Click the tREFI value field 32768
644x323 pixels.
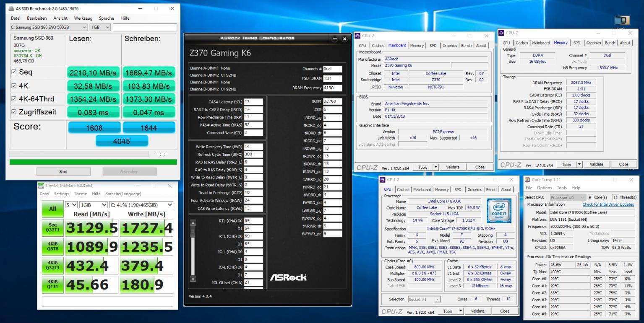click(333, 101)
